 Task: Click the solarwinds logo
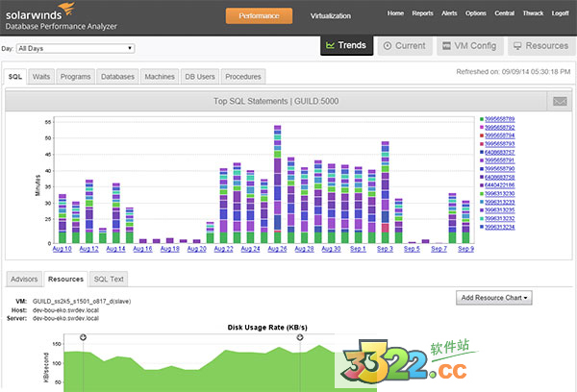[40, 12]
